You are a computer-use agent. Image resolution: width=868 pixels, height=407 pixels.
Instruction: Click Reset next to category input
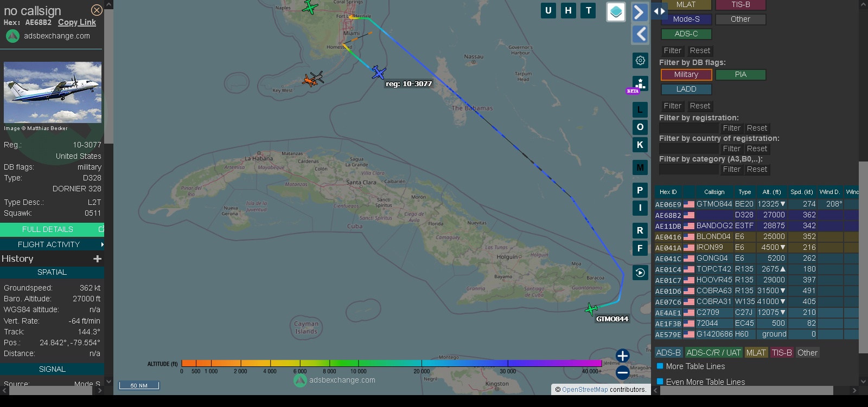pyautogui.click(x=757, y=169)
